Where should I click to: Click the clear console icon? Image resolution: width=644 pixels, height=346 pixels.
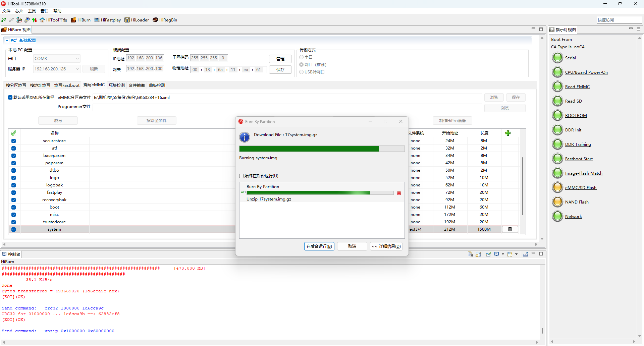(x=470, y=254)
